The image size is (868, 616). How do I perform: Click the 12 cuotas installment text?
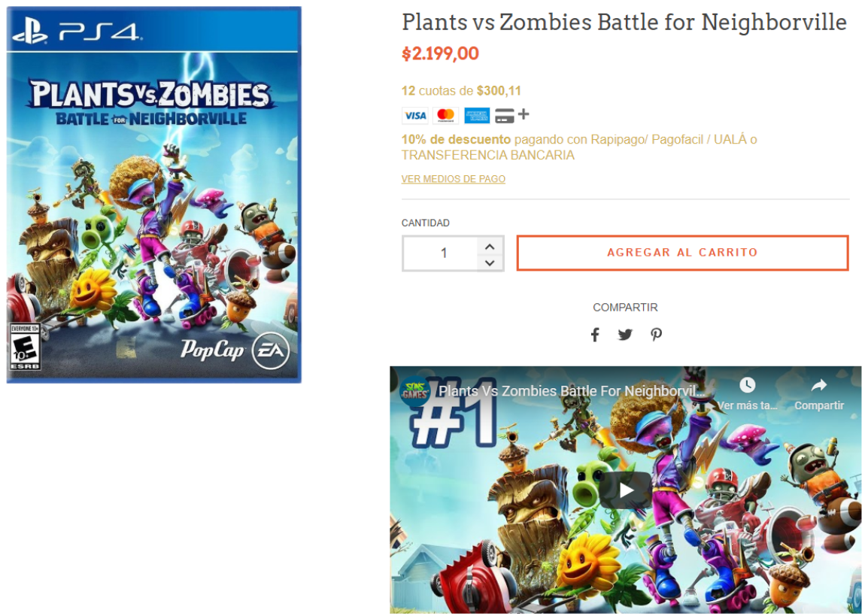coord(461,91)
